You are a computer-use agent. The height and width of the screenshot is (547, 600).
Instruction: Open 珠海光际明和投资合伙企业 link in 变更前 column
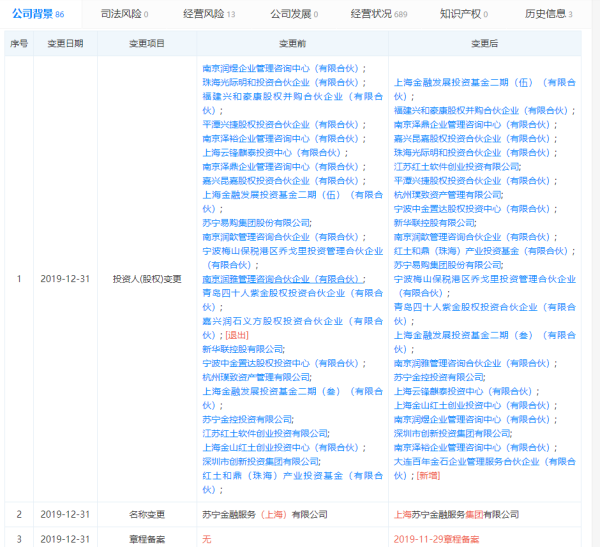click(x=280, y=83)
